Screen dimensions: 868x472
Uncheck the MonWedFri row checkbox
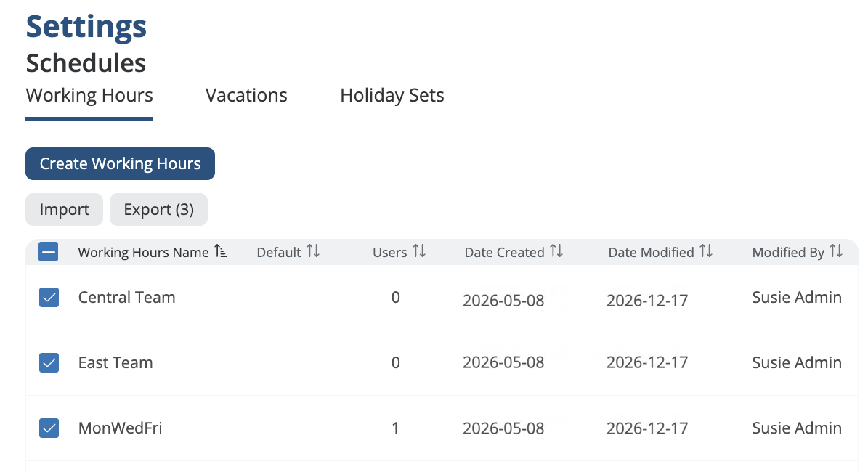tap(49, 428)
